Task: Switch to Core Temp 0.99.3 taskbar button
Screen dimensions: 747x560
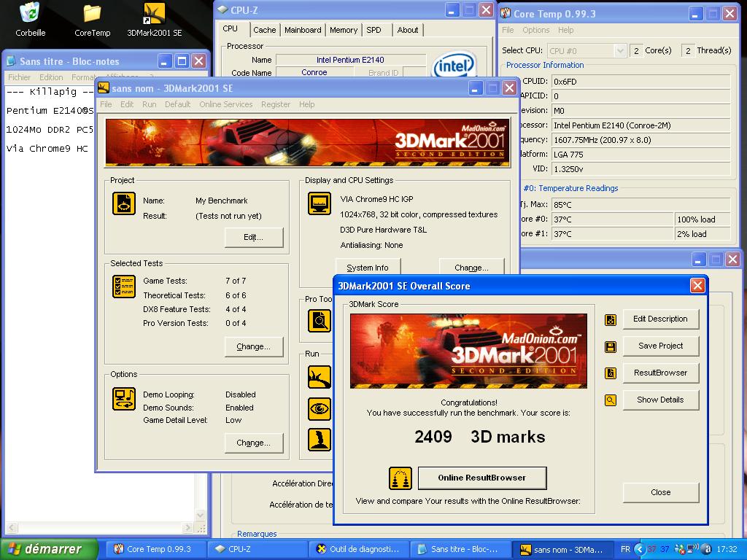Action: point(155,549)
